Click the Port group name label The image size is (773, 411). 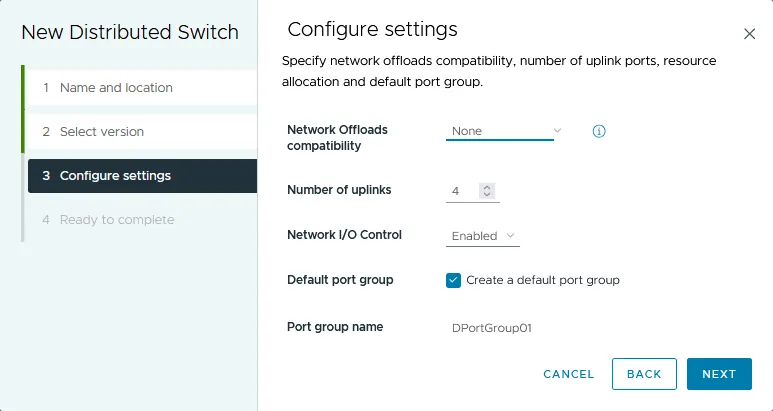point(335,327)
